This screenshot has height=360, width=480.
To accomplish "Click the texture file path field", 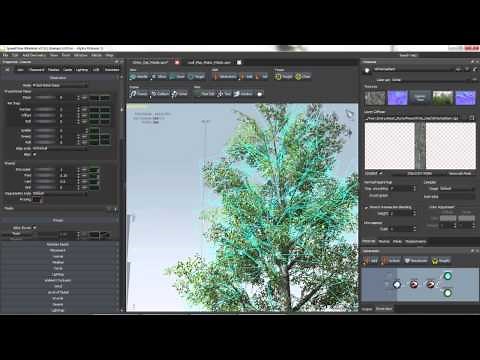I will click(x=416, y=118).
